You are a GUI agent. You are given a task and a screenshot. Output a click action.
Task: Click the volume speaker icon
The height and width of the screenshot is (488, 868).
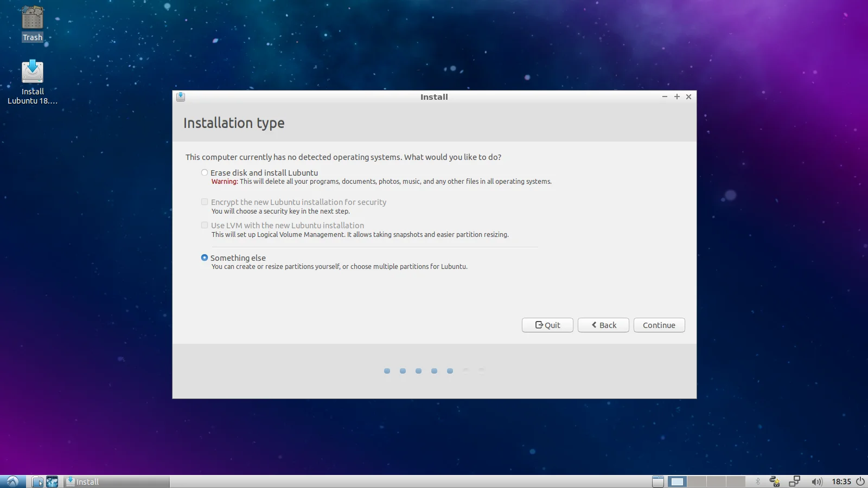(x=816, y=481)
